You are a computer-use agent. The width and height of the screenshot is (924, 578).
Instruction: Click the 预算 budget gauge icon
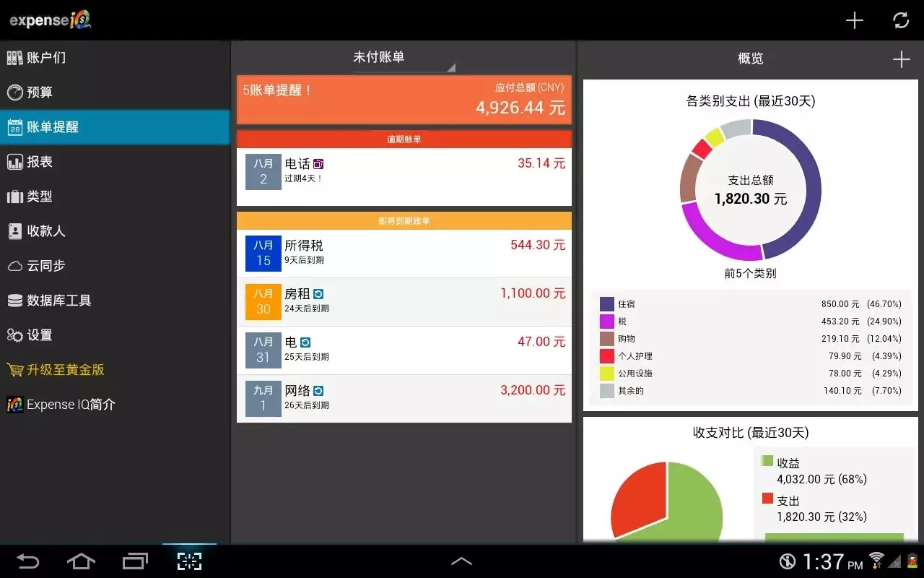pos(14,92)
